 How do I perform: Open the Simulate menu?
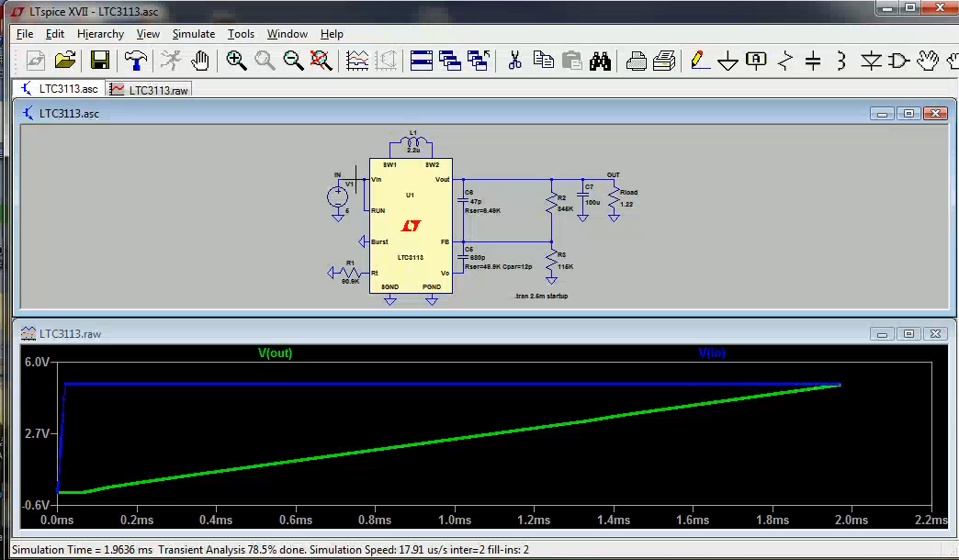coord(193,34)
